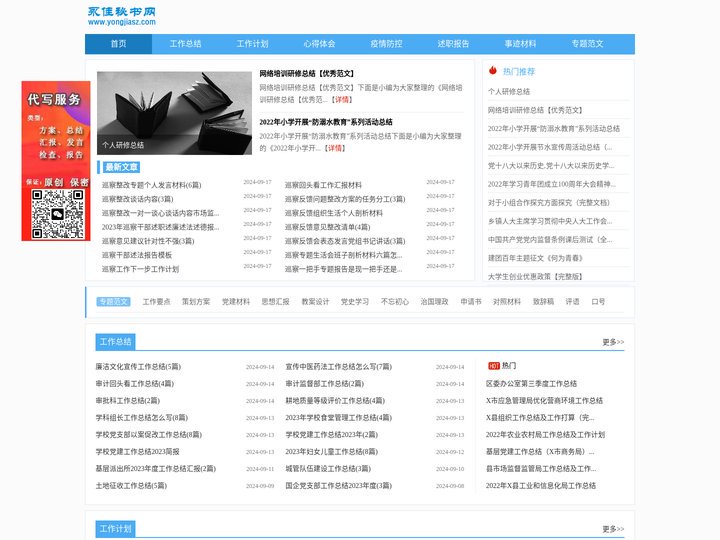This screenshot has height=540, width=720.
Task: Open article title 网络培训研修总结【优秀范文】
Action: pyautogui.click(x=307, y=73)
